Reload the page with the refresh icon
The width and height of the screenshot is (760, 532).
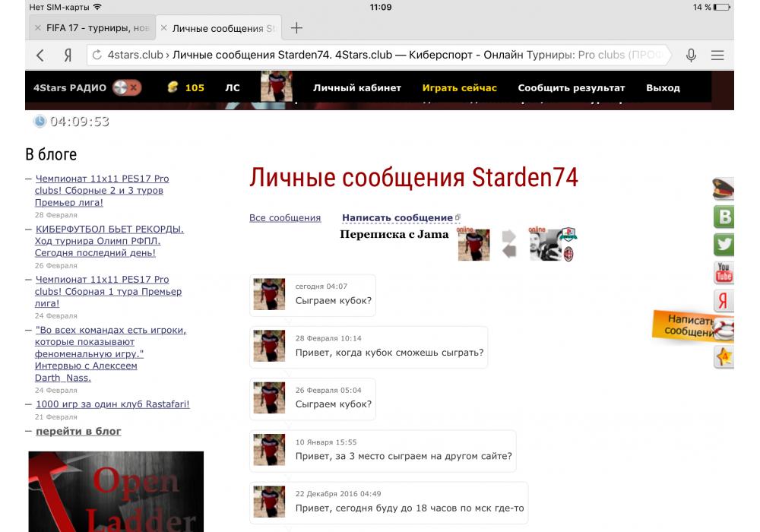(x=97, y=55)
